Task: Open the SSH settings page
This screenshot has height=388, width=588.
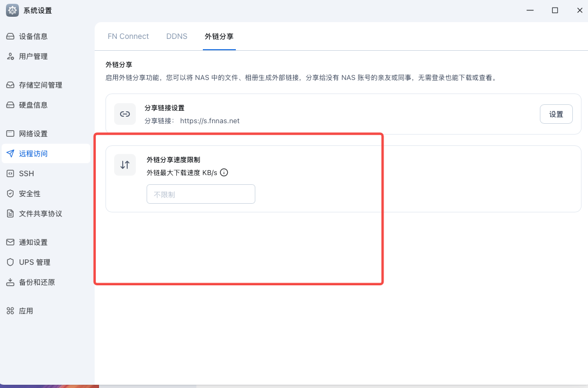Action: (x=46, y=173)
